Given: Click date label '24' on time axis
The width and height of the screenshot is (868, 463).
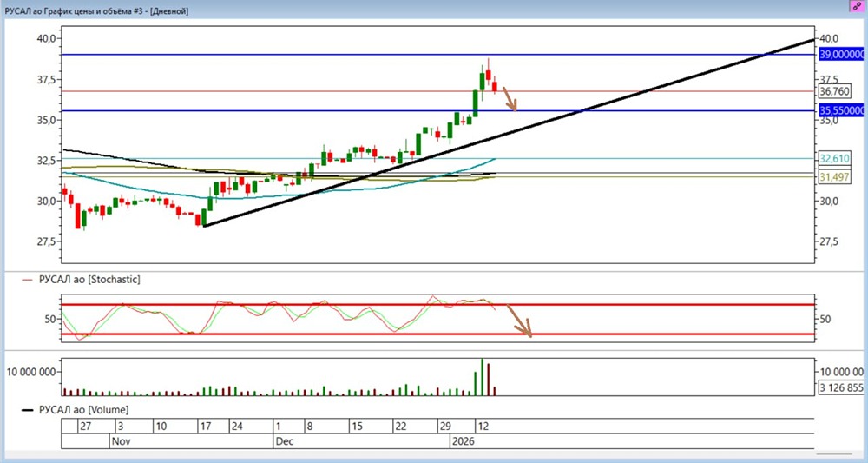Looking at the screenshot, I should pos(237,427).
